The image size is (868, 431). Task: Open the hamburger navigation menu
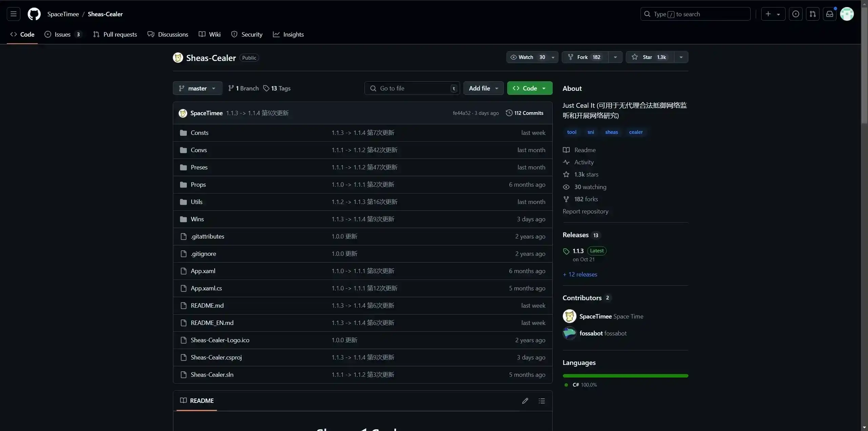[14, 14]
